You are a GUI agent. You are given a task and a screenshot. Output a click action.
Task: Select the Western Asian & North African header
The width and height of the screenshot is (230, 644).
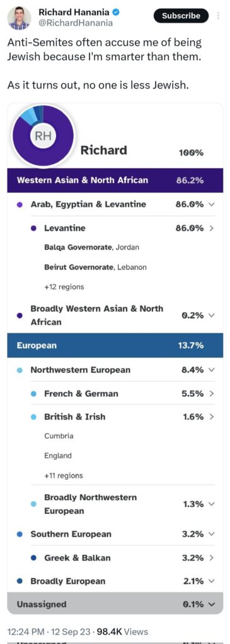pos(115,180)
